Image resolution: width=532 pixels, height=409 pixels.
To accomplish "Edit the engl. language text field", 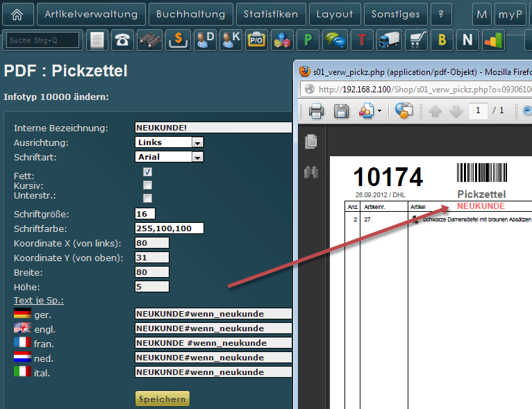I will tap(213, 328).
